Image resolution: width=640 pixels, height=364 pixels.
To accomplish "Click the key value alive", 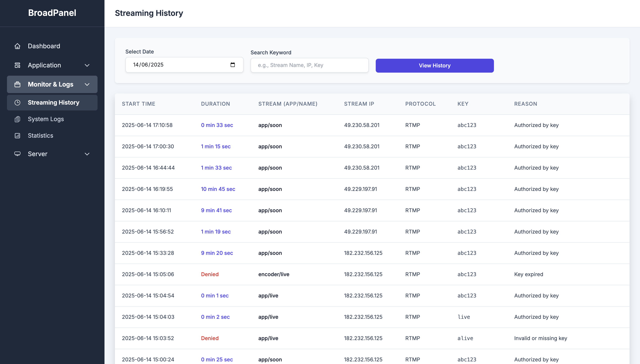I will (x=465, y=338).
